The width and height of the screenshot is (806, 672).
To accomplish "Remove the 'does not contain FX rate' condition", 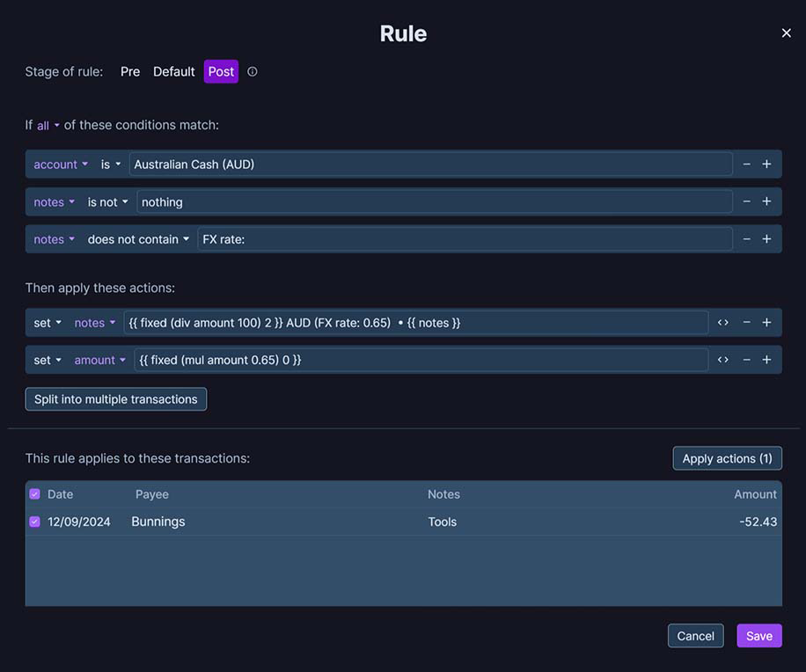I will [746, 239].
